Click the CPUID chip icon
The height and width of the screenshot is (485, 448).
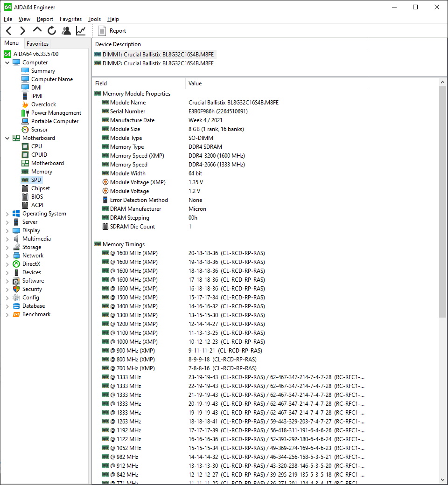pos(25,155)
